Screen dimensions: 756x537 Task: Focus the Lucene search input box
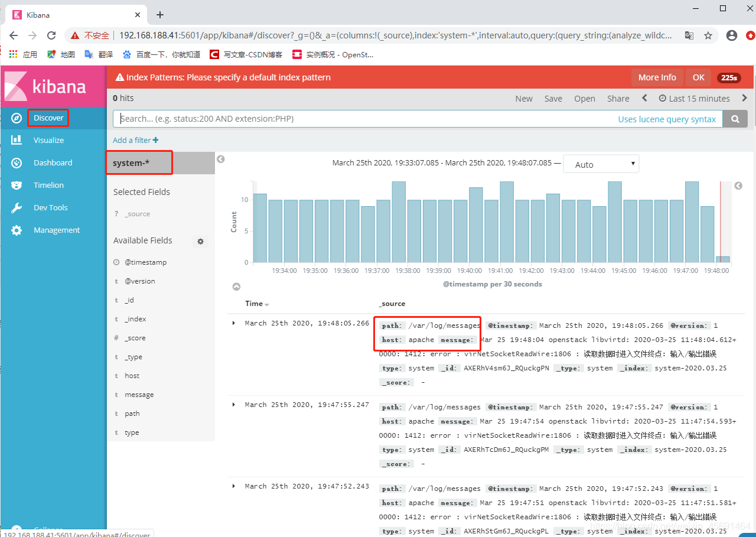coord(365,119)
